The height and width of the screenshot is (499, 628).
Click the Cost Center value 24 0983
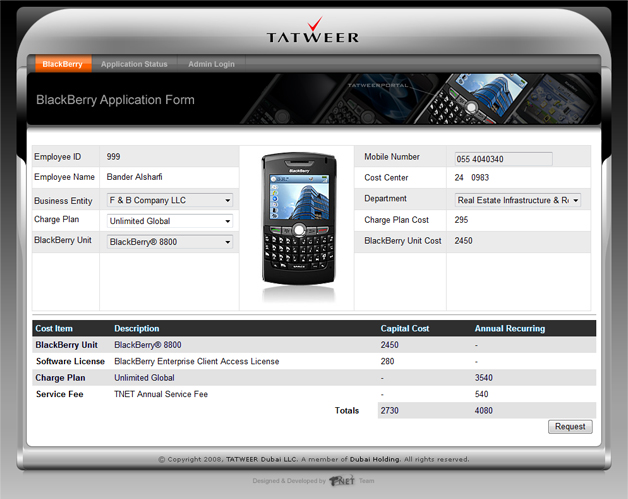click(472, 177)
